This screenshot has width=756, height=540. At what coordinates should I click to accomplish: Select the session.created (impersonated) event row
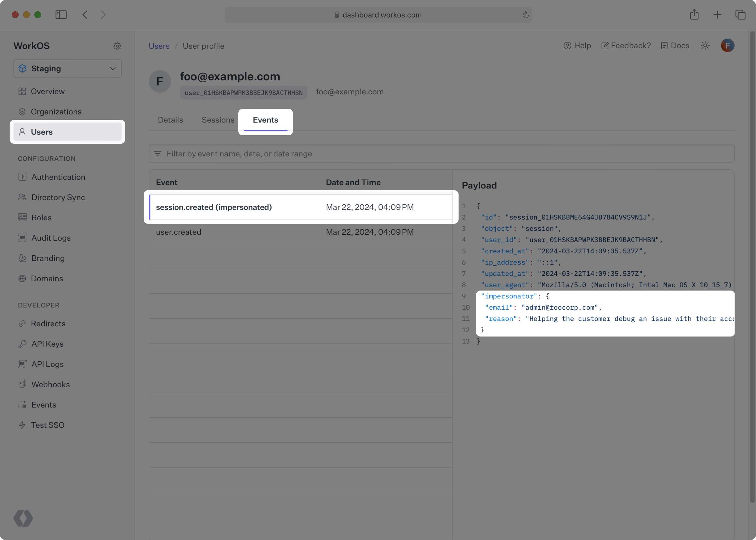pyautogui.click(x=214, y=207)
